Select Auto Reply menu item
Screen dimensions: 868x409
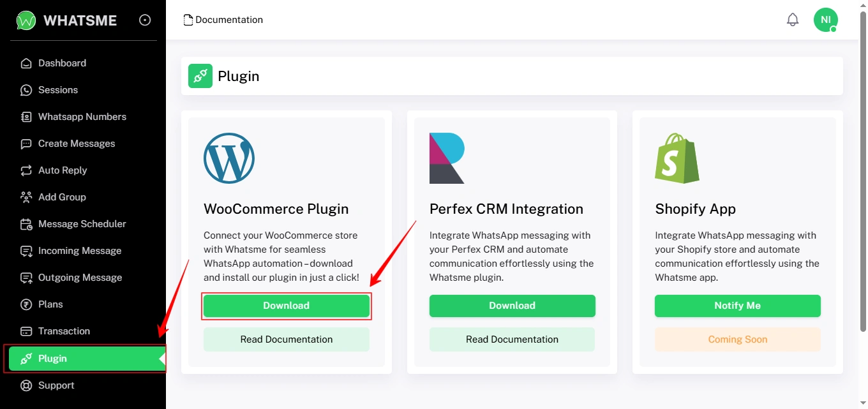pos(62,170)
